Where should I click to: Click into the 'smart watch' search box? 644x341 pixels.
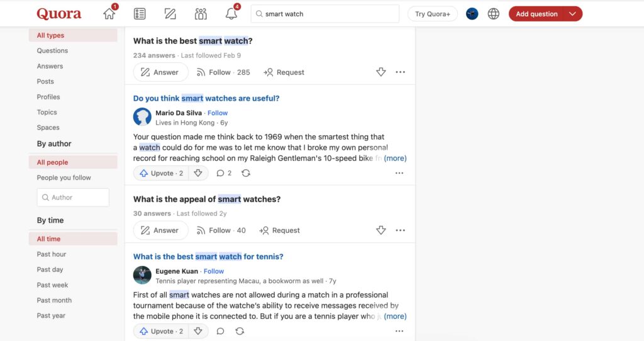coord(325,14)
